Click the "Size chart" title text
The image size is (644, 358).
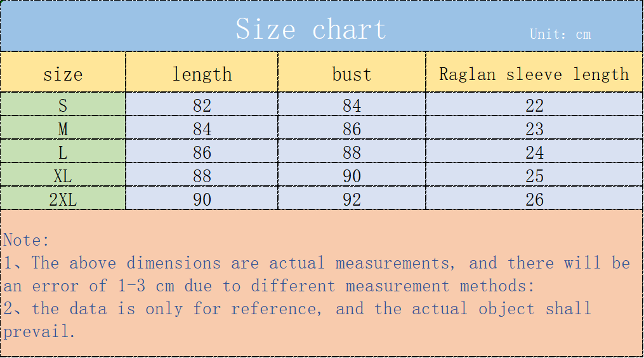311,29
